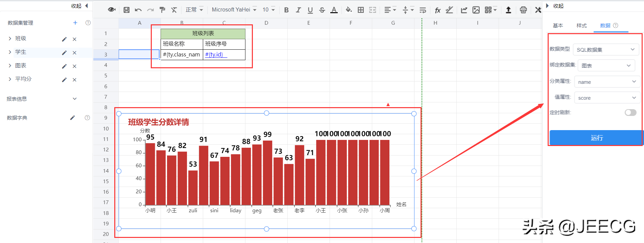Add a new dataset with plus icon

pyautogui.click(x=75, y=23)
